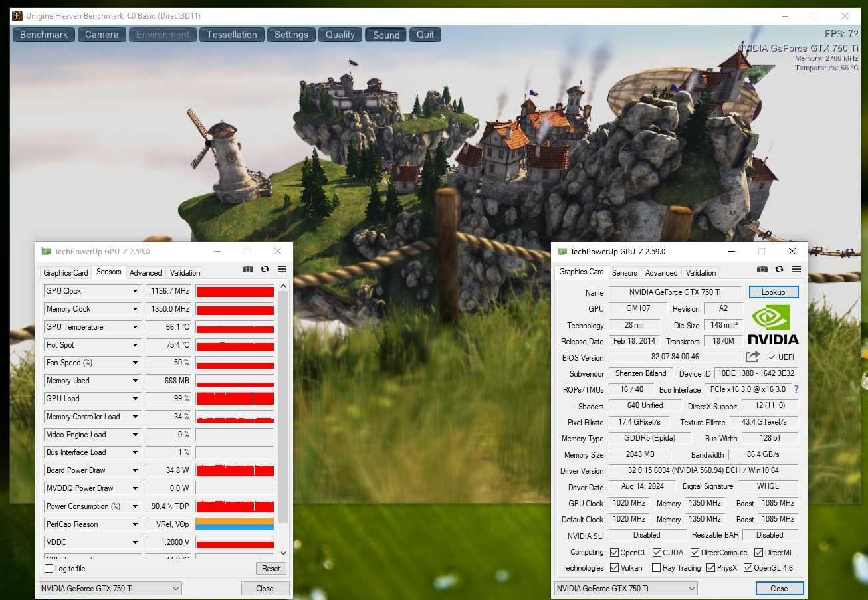Click the BIOS Version field 82.07.84.00.46
Viewport: 868px width, 600px height.
click(675, 357)
